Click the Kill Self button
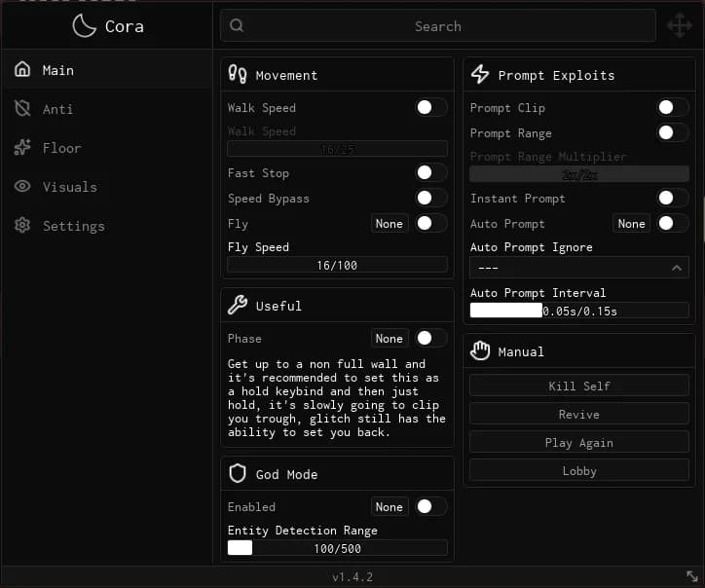The image size is (705, 588). coord(579,386)
